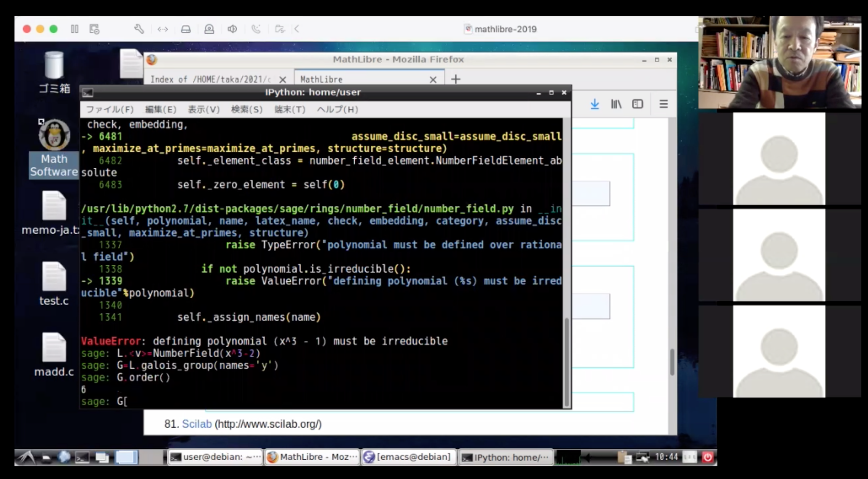The image size is (868, 479).
Task: Switch to 'user@debian' taskbar window
Action: coord(215,457)
